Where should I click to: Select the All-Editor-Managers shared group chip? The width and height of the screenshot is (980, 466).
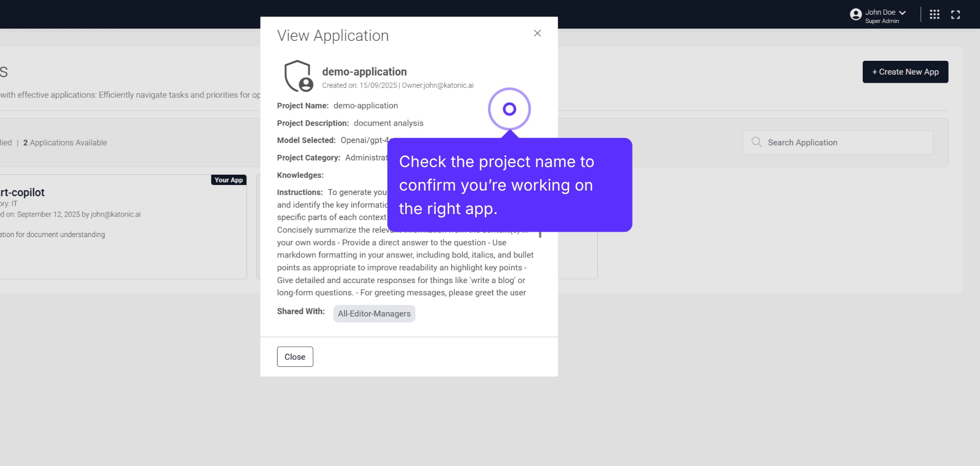tap(374, 313)
